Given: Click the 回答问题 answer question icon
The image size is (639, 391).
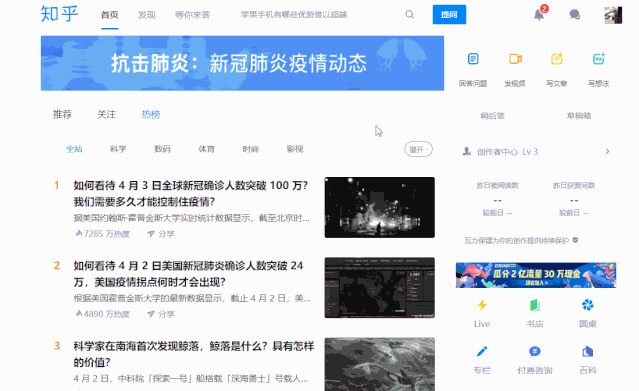Looking at the screenshot, I should click(x=473, y=59).
